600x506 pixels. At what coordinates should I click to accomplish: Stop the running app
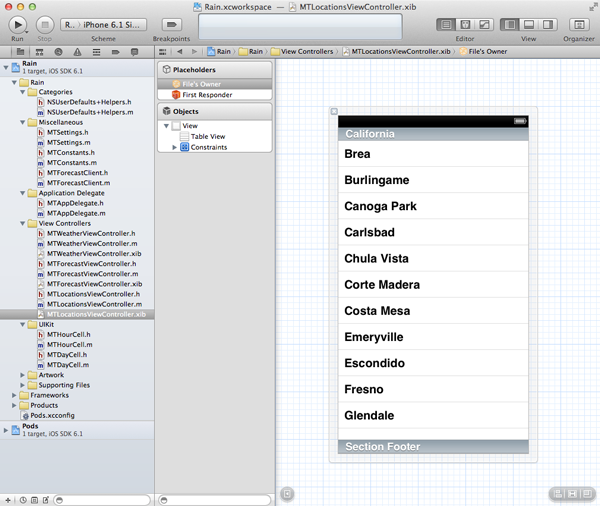click(x=45, y=25)
